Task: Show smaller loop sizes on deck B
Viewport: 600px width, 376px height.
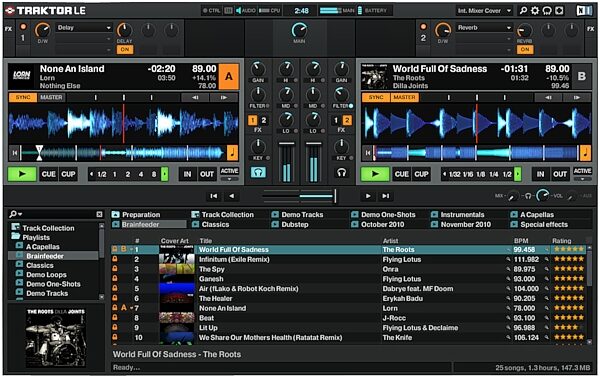Action: click(444, 174)
